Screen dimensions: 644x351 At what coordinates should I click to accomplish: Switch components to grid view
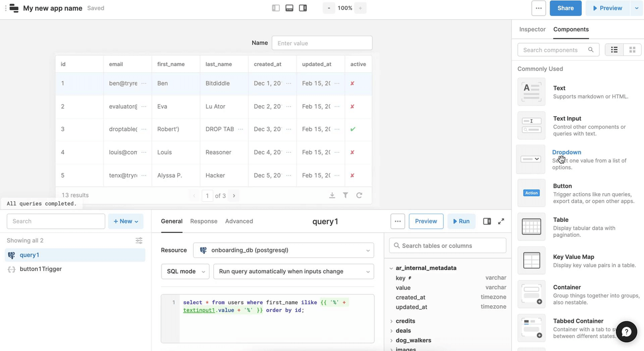(632, 50)
